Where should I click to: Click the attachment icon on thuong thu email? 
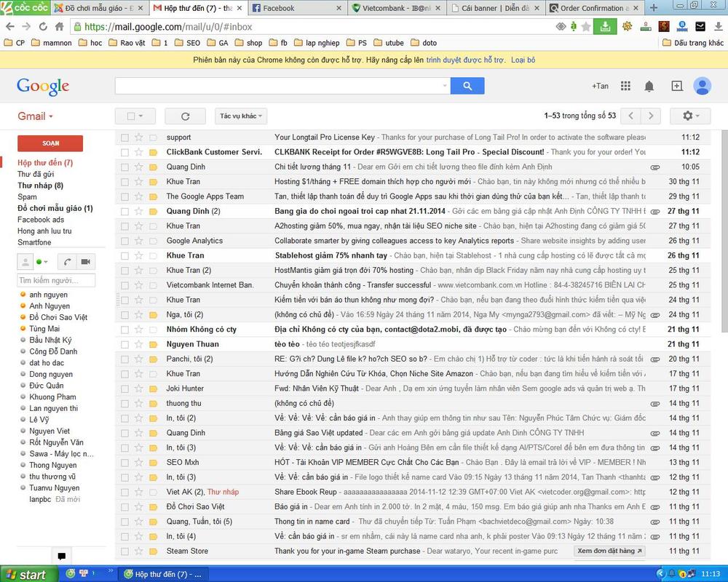point(655,404)
